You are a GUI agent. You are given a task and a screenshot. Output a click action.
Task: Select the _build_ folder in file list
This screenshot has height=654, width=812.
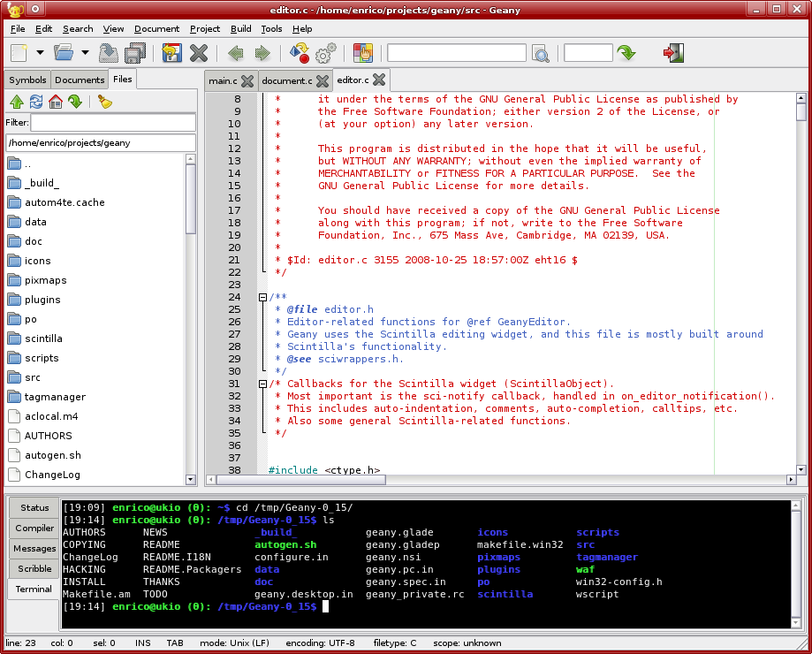[x=95, y=183]
